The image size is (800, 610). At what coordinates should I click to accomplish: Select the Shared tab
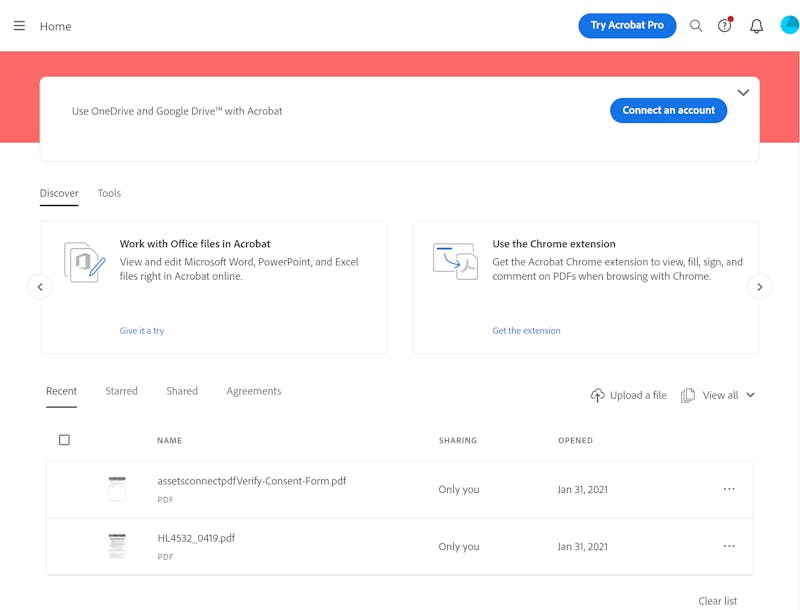[x=182, y=391]
